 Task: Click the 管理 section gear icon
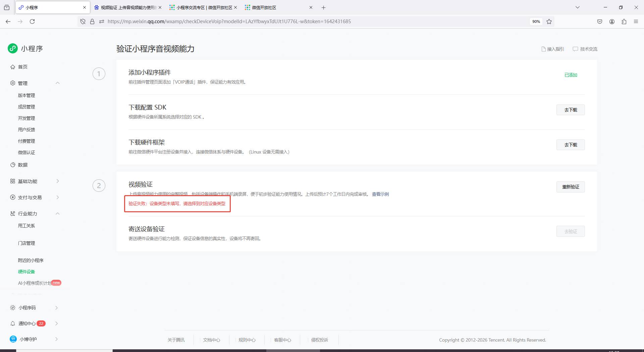(x=13, y=83)
